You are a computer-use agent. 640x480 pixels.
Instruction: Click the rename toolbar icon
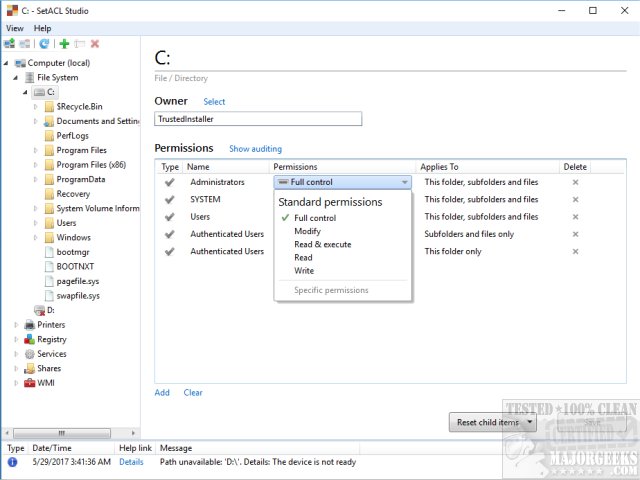(x=80, y=44)
